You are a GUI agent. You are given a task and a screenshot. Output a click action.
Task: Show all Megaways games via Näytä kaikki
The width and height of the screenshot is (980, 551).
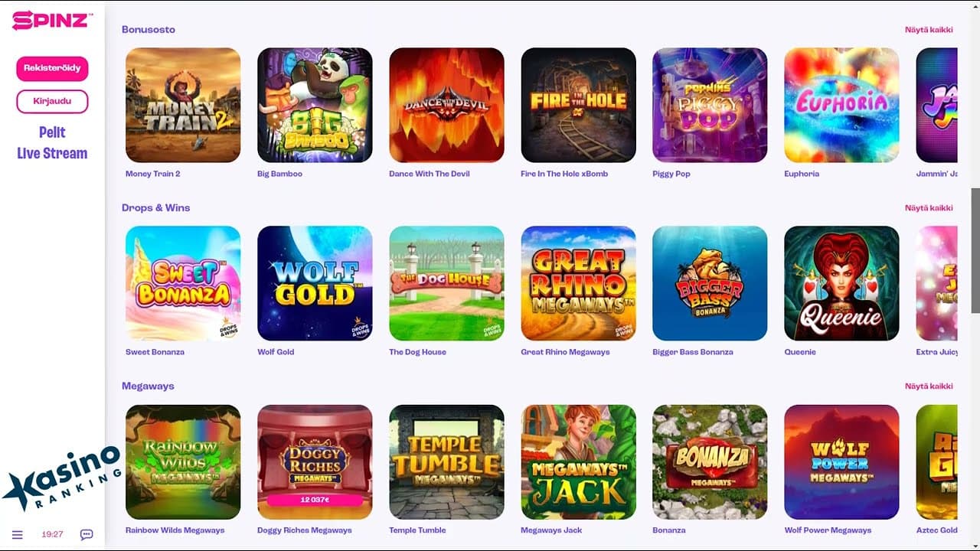pyautogui.click(x=929, y=386)
